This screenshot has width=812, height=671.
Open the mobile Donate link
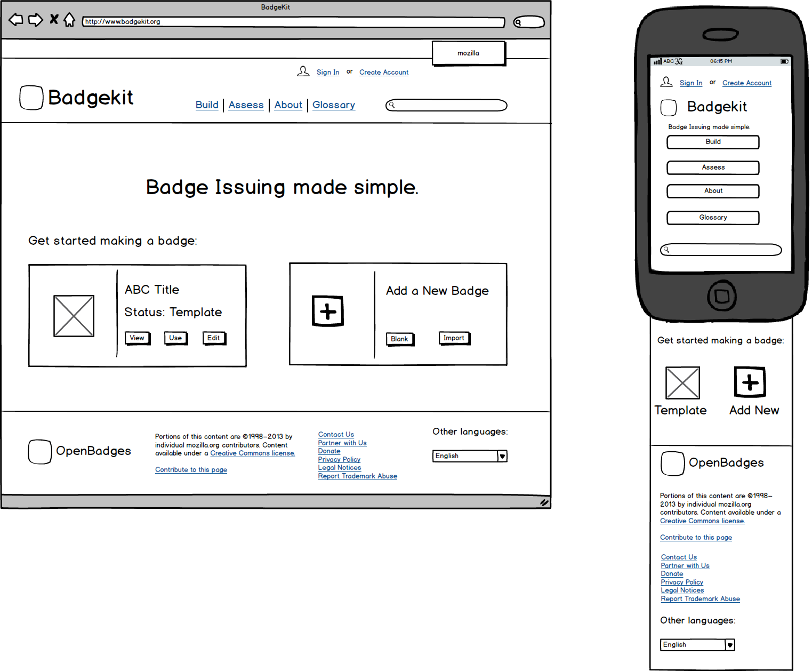click(x=672, y=574)
